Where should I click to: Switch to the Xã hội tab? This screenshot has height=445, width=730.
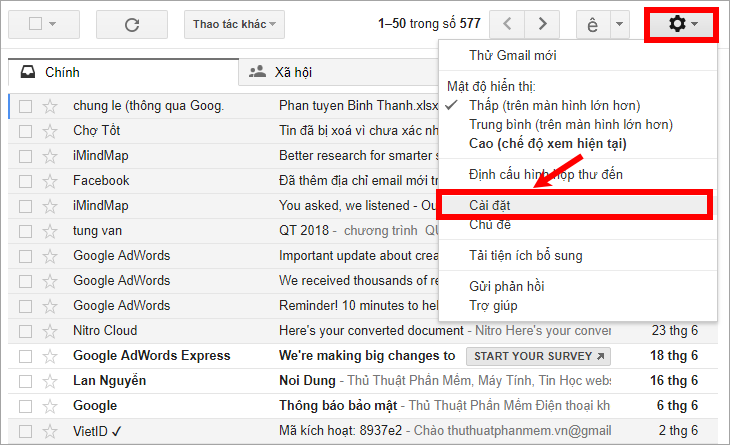[338, 72]
